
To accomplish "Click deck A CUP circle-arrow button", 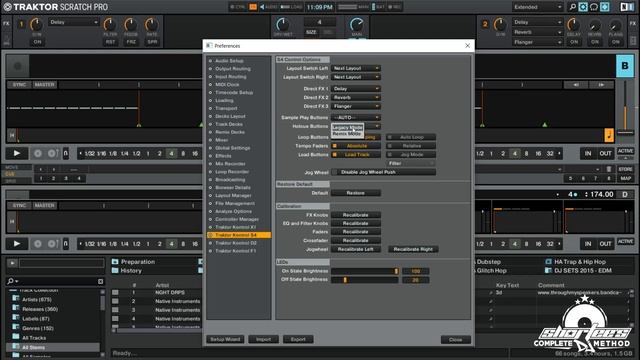I will click(x=52, y=153).
